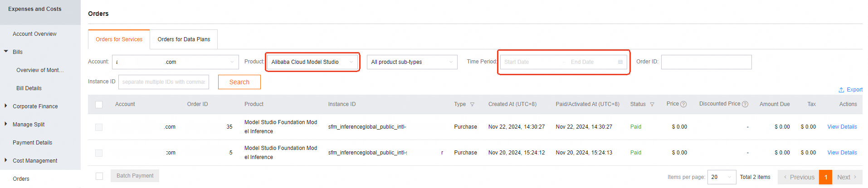Open the items per page dropdown

722,177
